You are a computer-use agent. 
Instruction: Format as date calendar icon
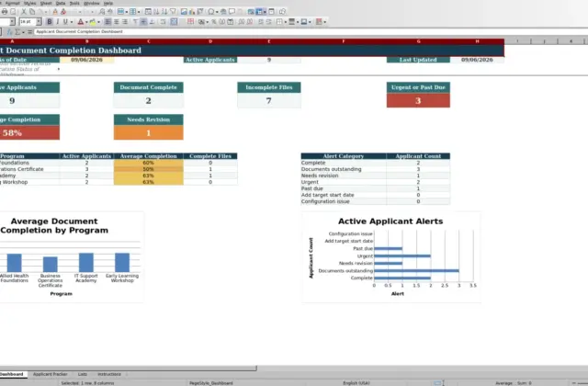231,22
